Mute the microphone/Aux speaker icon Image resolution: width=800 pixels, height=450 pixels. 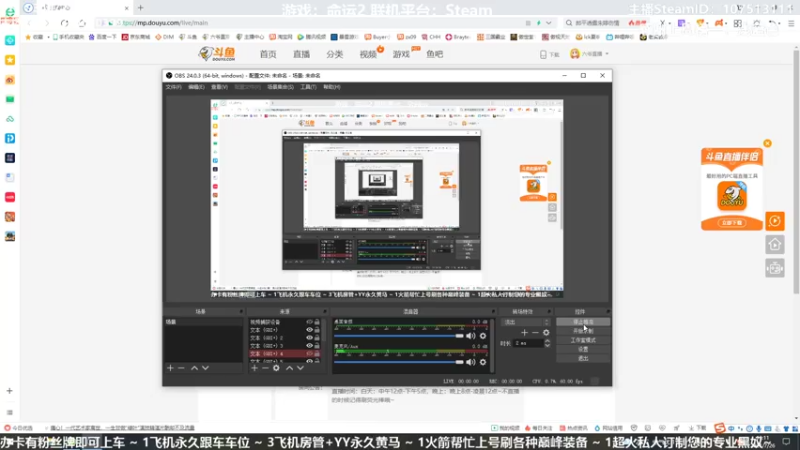pyautogui.click(x=470, y=362)
